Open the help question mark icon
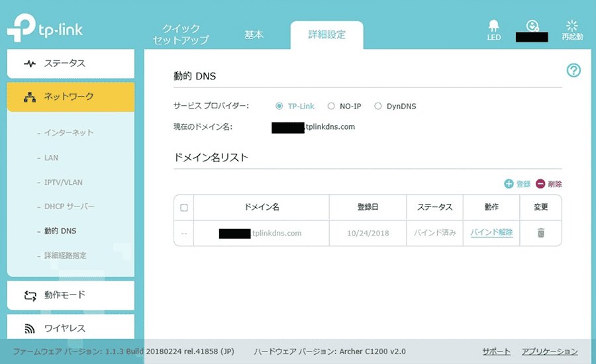The image size is (596, 364). coord(573,70)
